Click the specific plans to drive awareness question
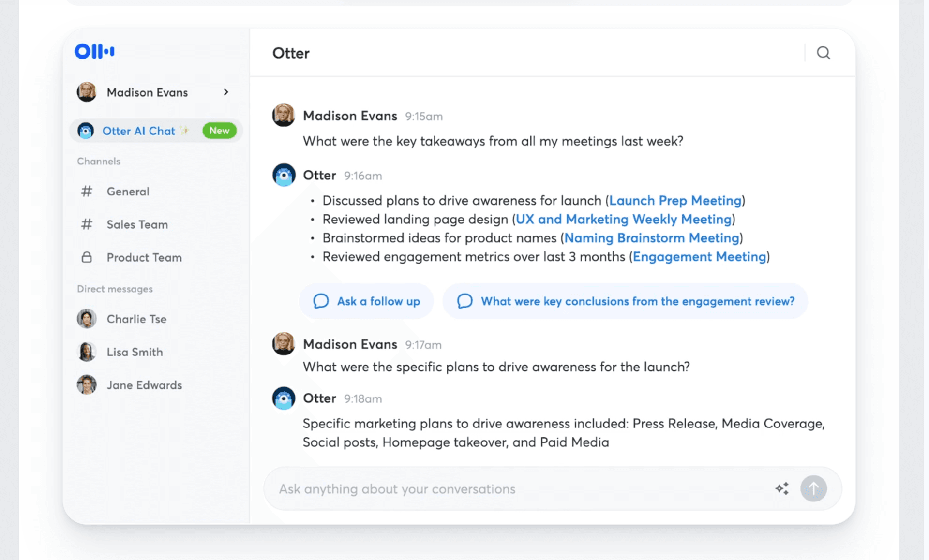This screenshot has width=929, height=560. click(x=496, y=367)
